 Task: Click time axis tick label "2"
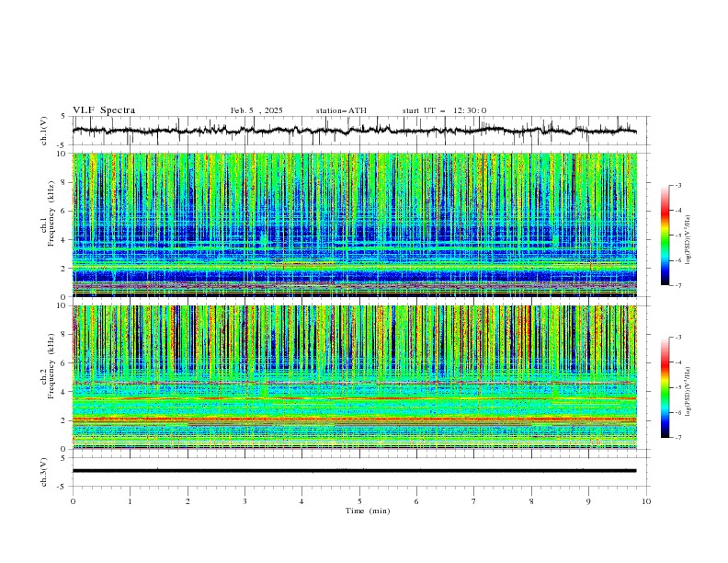188,501
